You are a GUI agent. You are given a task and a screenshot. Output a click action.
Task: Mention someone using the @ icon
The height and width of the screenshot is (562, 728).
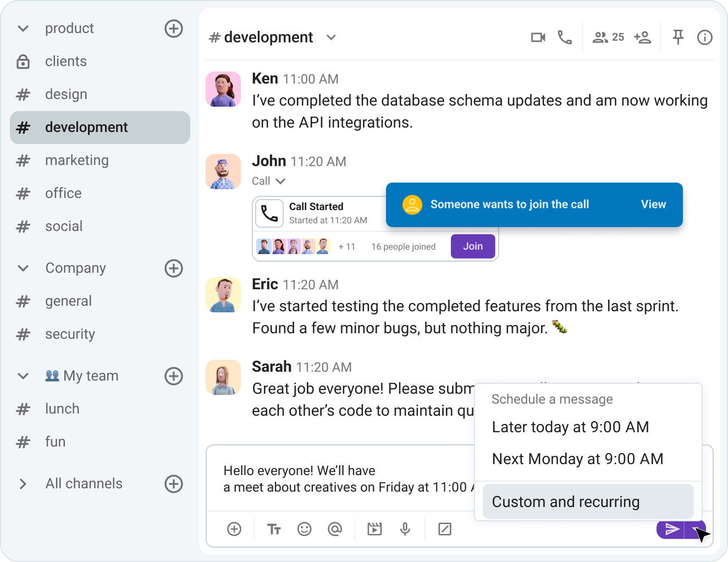[x=335, y=529]
